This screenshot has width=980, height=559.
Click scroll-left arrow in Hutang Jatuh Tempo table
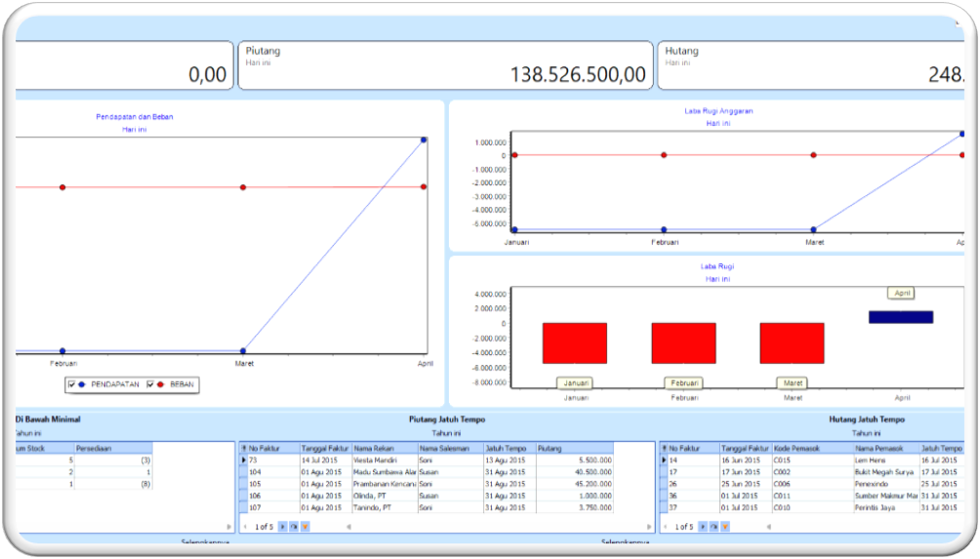click(769, 527)
